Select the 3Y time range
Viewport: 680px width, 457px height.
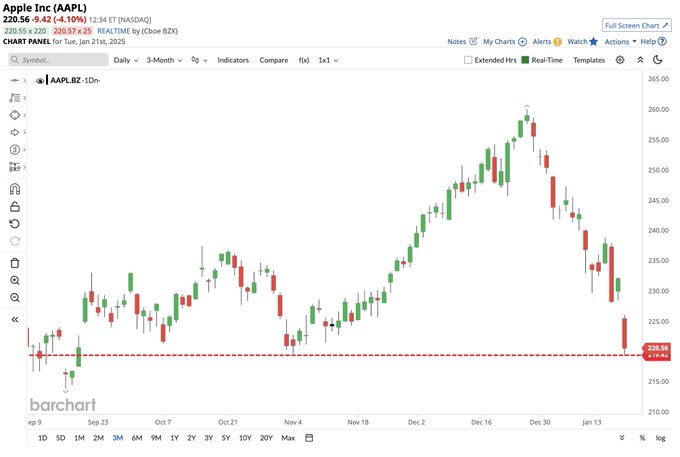point(209,438)
